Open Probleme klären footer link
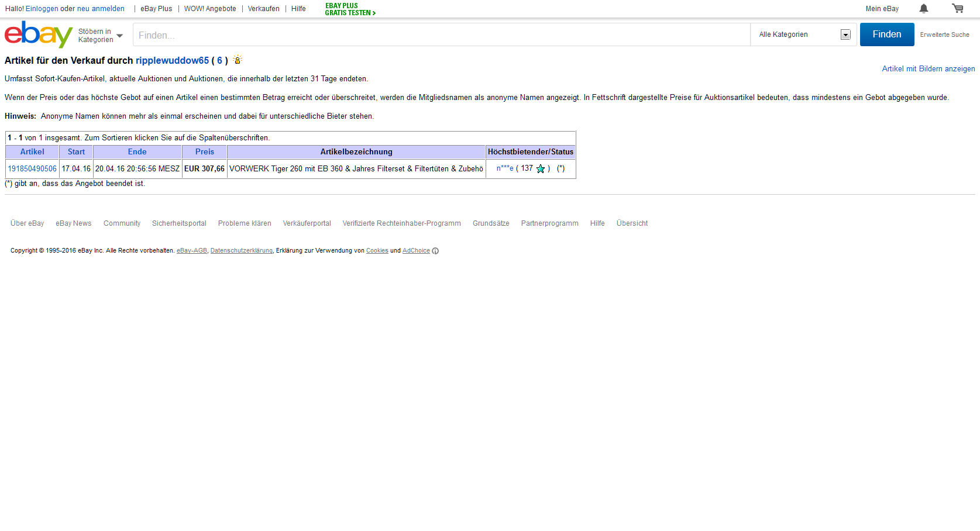980x531 pixels. pos(245,223)
